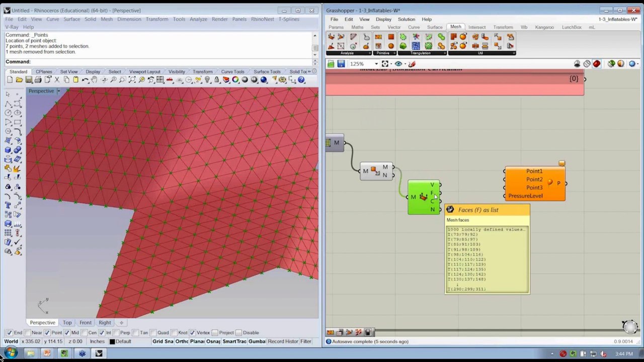This screenshot has height=362, width=644.
Task: Expand the Analysis panel in Grasshopper ribbon
Action: click(x=369, y=53)
